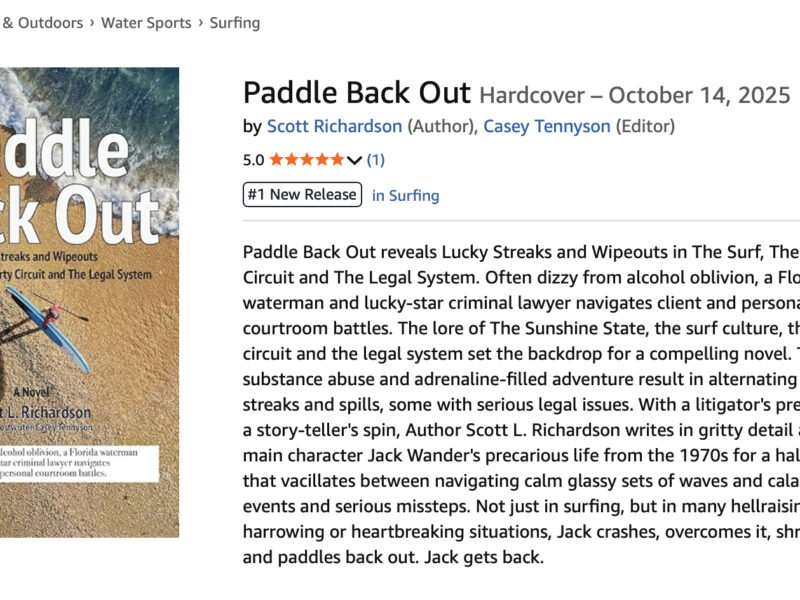Click the middle orange rating star
800x600 pixels.
point(307,159)
